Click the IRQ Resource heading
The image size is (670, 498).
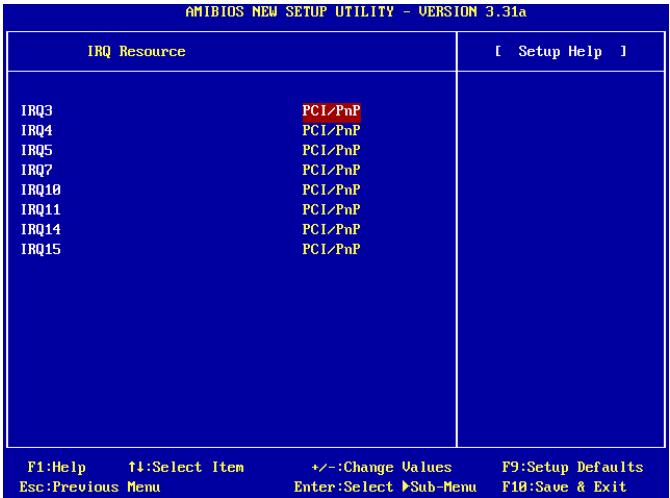click(x=136, y=51)
